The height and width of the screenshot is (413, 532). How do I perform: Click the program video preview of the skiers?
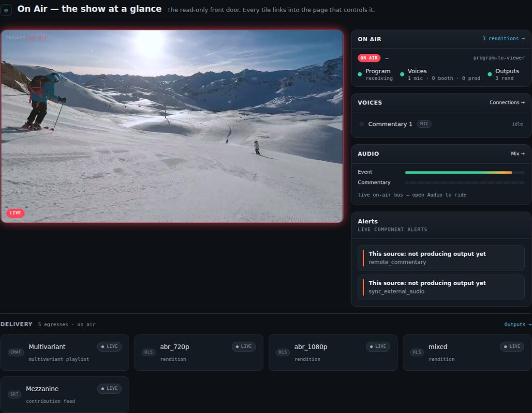coord(172,126)
